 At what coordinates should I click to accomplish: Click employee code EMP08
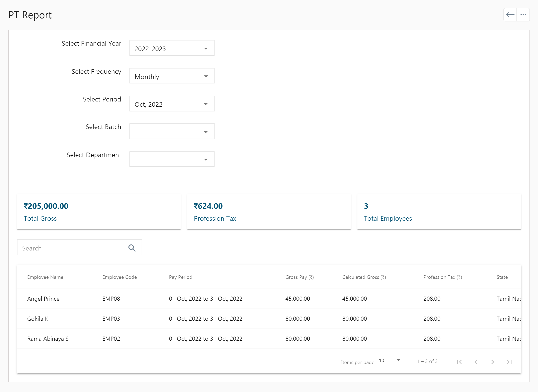(x=111, y=299)
